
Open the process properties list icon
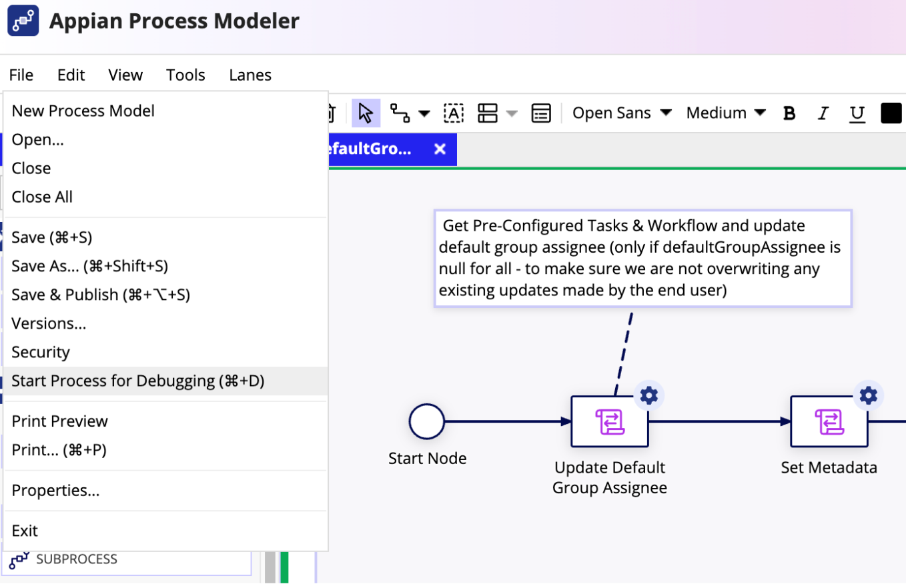click(x=541, y=113)
